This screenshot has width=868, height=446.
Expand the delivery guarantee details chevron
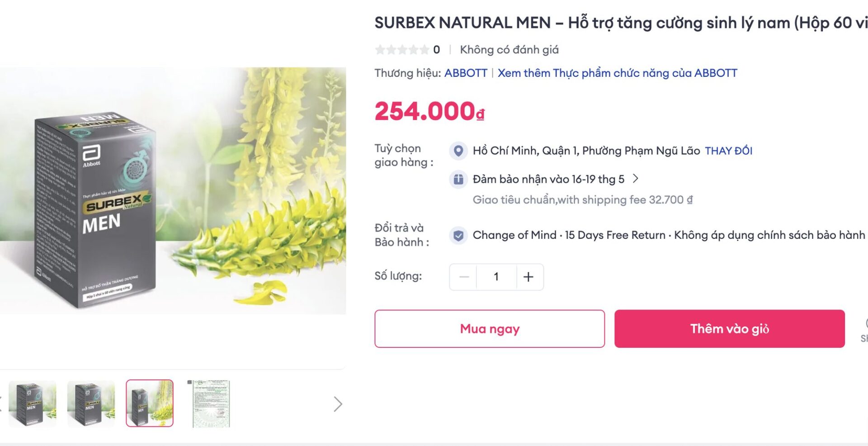636,179
